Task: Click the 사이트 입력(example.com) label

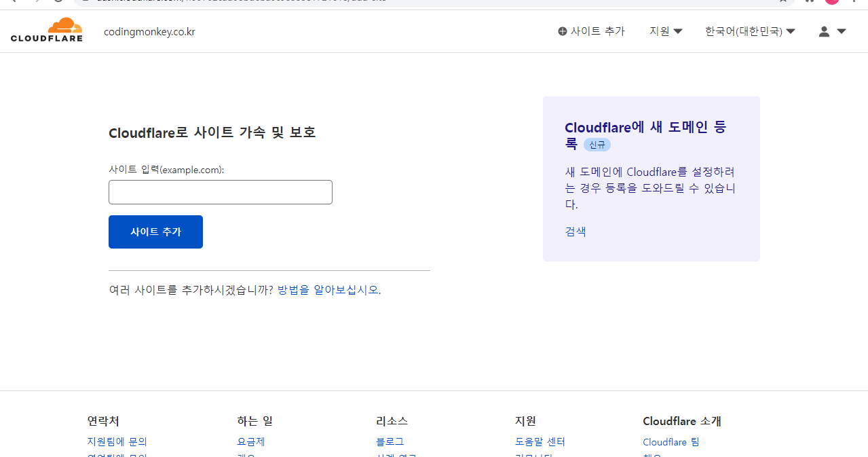Action: pos(166,169)
